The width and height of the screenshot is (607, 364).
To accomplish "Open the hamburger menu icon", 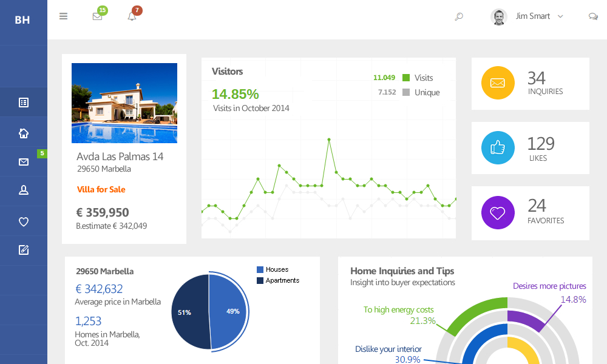I will (x=64, y=16).
